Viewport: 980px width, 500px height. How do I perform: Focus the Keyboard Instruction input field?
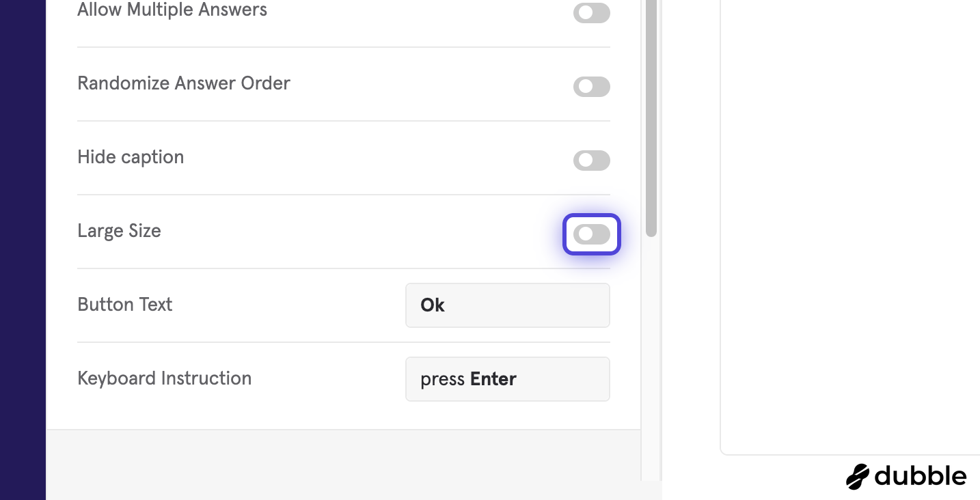[508, 379]
